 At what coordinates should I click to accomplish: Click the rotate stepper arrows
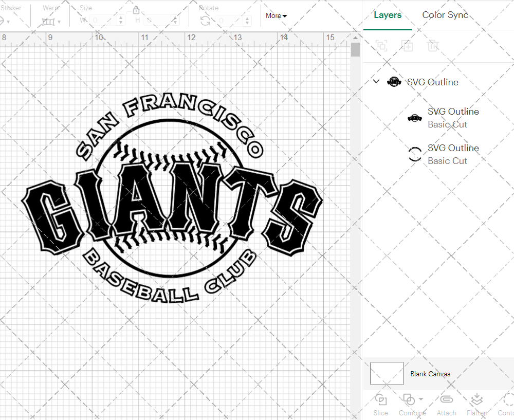pyautogui.click(x=248, y=21)
